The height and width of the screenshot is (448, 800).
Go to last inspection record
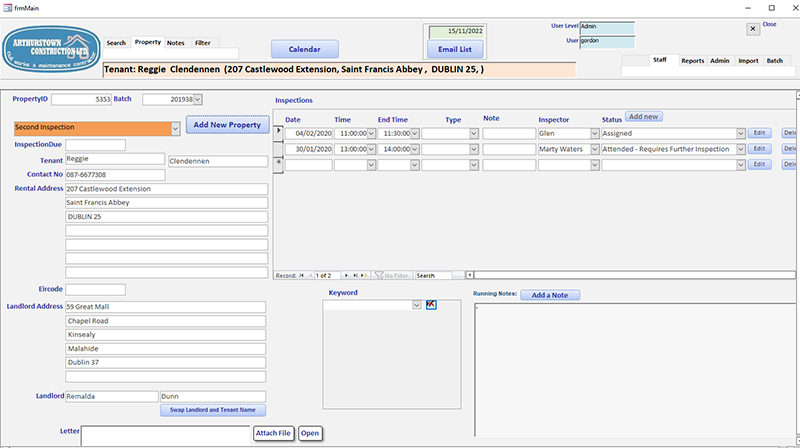(x=356, y=276)
